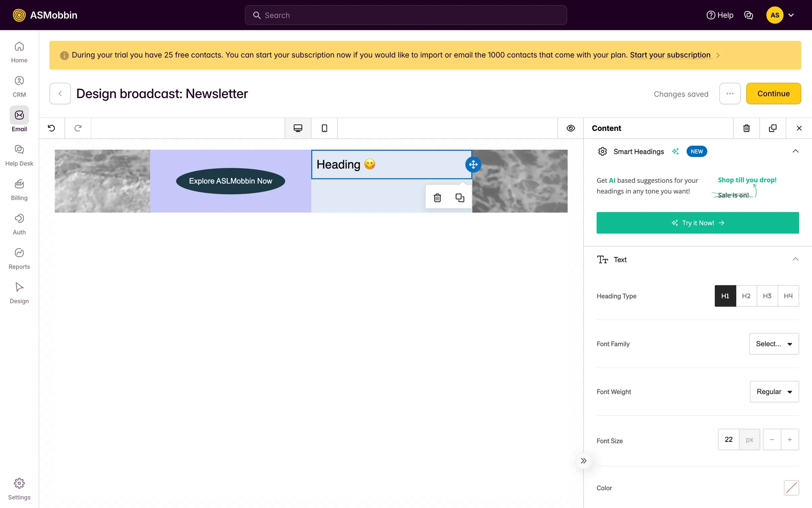Screen dimensions: 812x508
Task: Switch to mobile preview icon
Action: 324,128
